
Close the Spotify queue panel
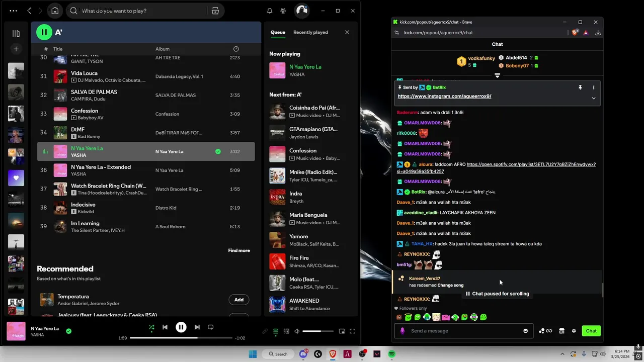[x=347, y=32]
